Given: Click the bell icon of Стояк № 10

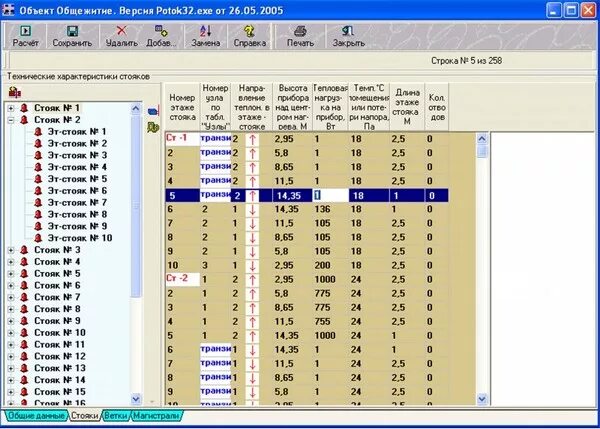Looking at the screenshot, I should (x=24, y=333).
